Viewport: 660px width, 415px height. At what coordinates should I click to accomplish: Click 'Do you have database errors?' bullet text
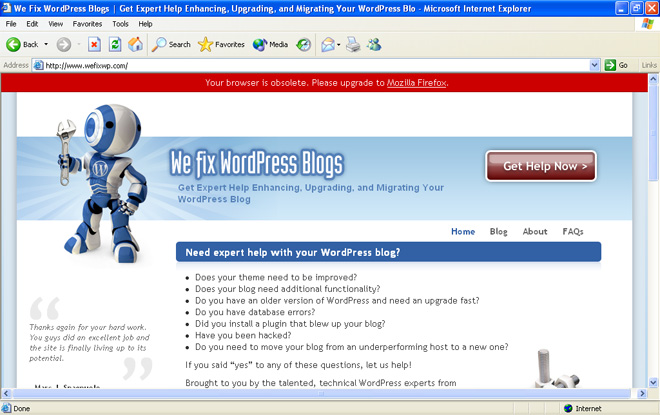click(255, 312)
